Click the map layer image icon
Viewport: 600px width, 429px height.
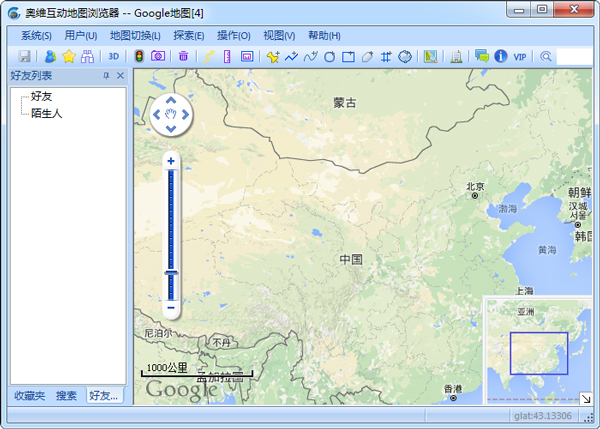(x=430, y=57)
